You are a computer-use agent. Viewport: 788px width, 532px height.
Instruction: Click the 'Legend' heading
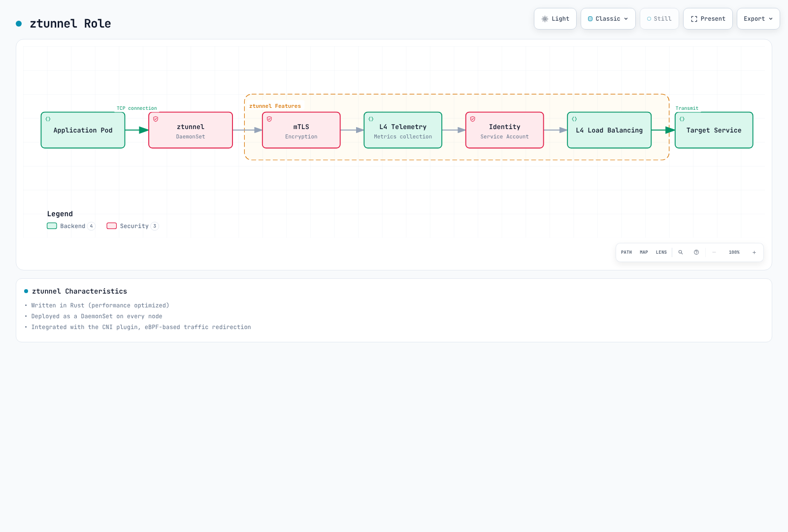coord(60,214)
